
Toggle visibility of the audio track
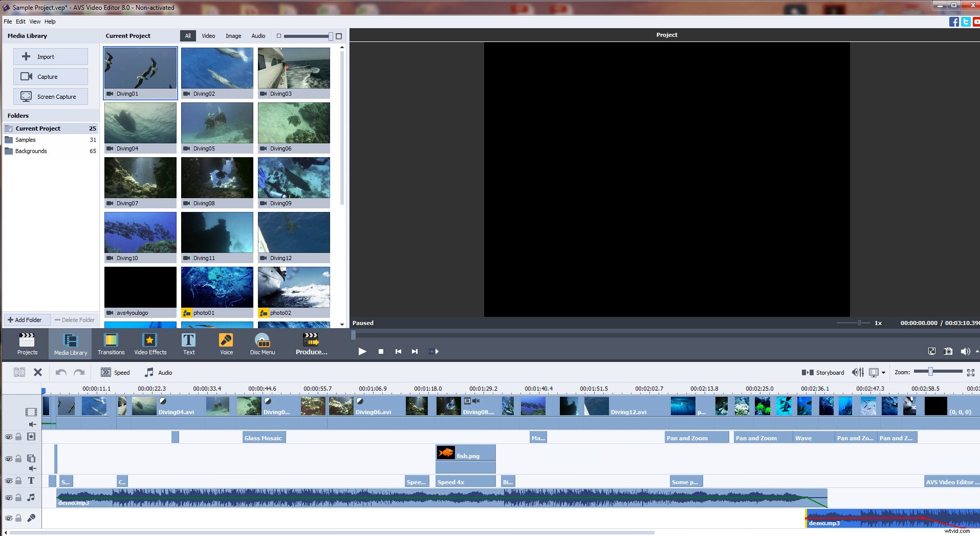point(8,497)
